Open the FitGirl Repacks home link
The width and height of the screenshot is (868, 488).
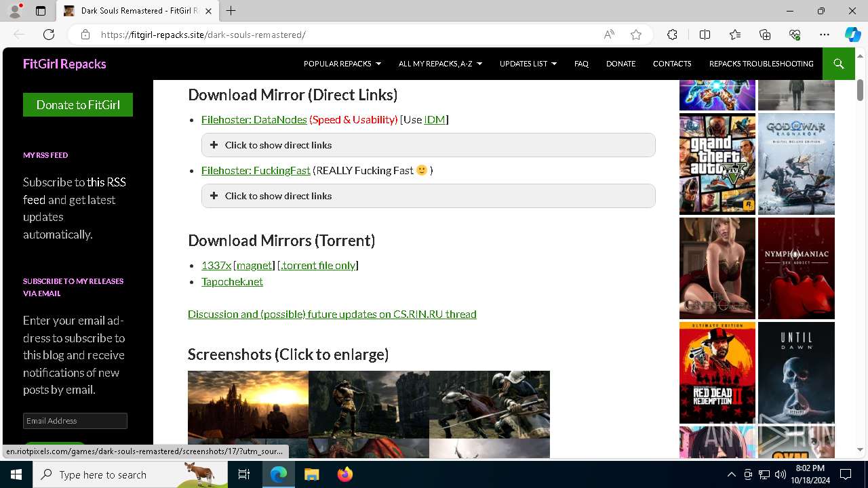[64, 64]
